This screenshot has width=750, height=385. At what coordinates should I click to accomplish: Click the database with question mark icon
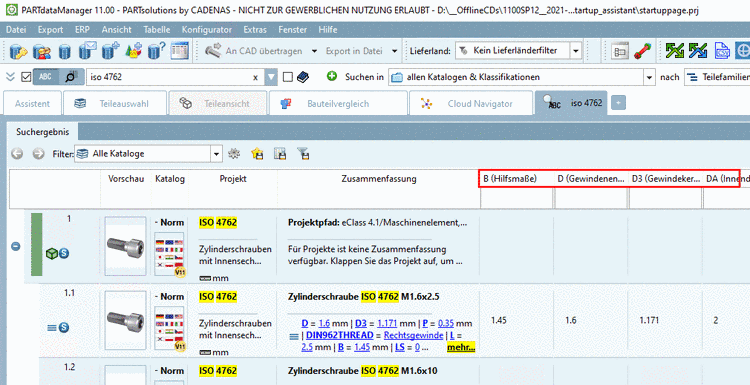pyautogui.click(x=156, y=51)
